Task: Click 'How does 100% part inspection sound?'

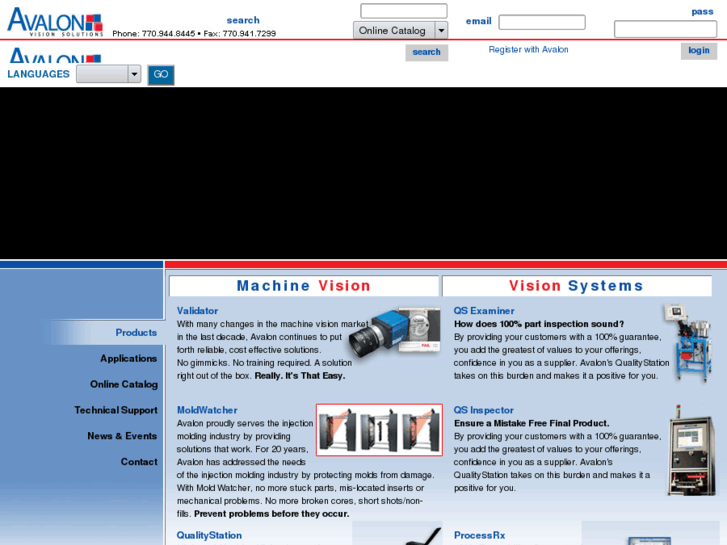Action: point(539,324)
